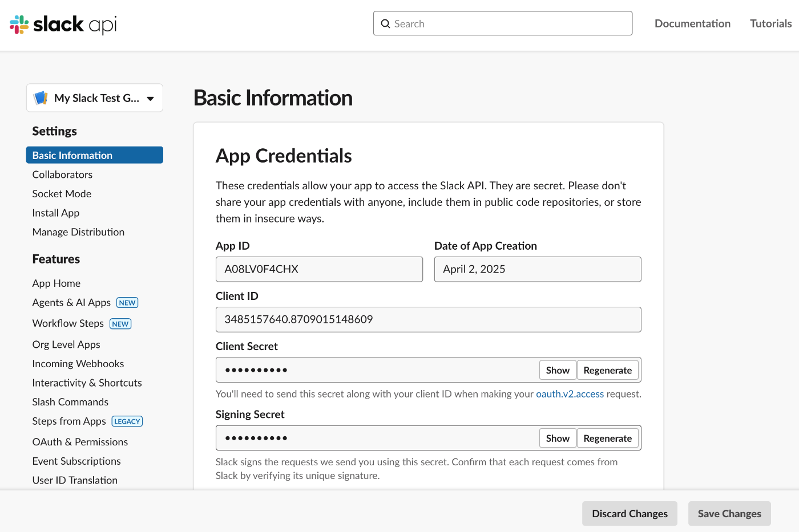
Task: Click the LEGACY badge beside Steps from Apps
Action: (x=127, y=421)
